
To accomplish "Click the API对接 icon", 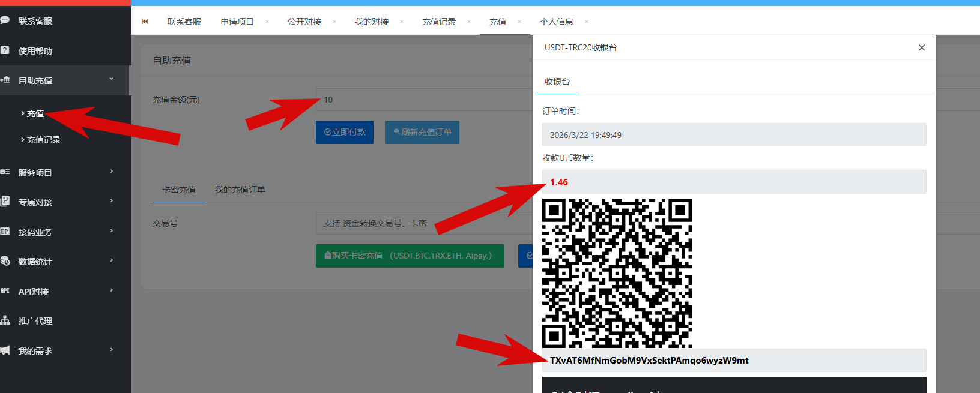I will 5,291.
